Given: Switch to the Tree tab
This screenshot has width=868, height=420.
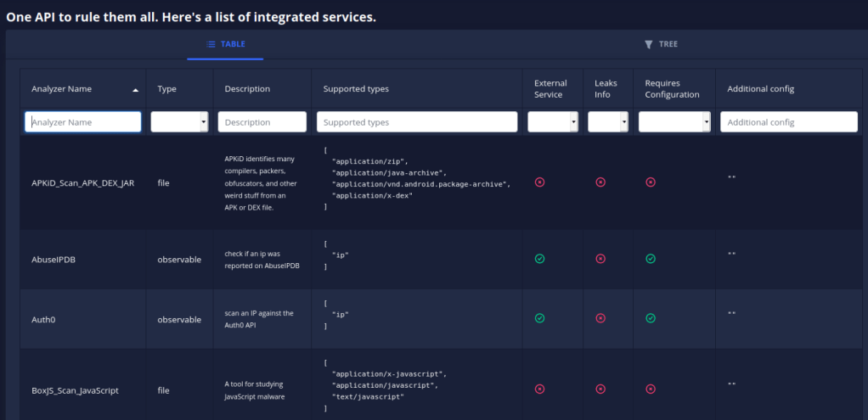Looking at the screenshot, I should point(661,44).
